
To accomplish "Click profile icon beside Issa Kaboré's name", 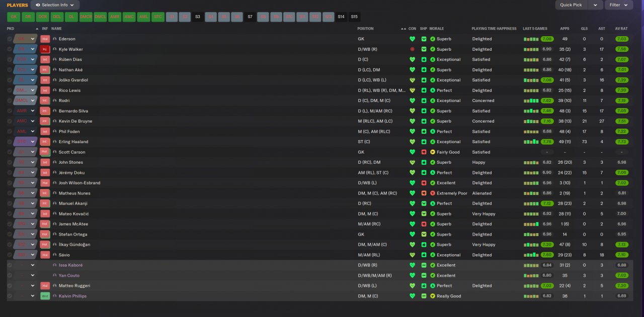I will click(55, 265).
